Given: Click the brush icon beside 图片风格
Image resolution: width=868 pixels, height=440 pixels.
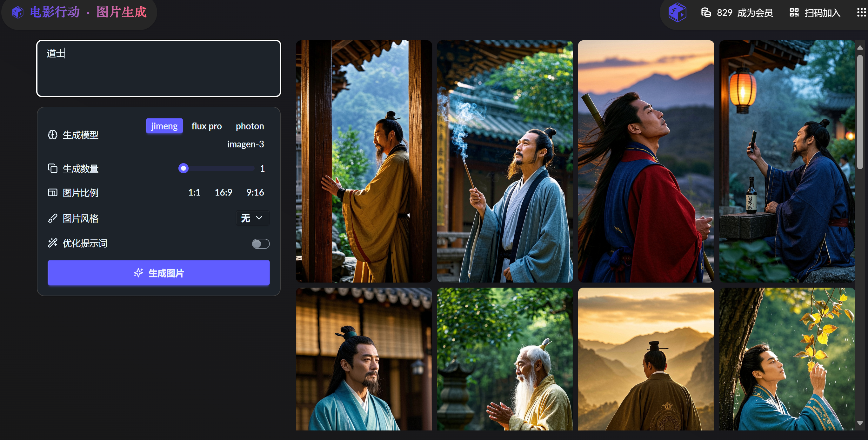Looking at the screenshot, I should [x=53, y=218].
